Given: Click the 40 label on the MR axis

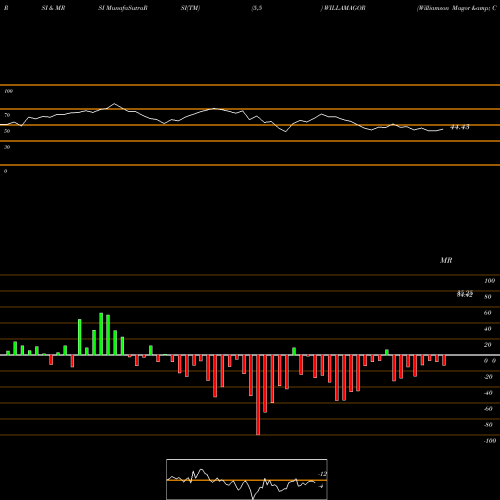Looking at the screenshot, I should pos(488,329).
